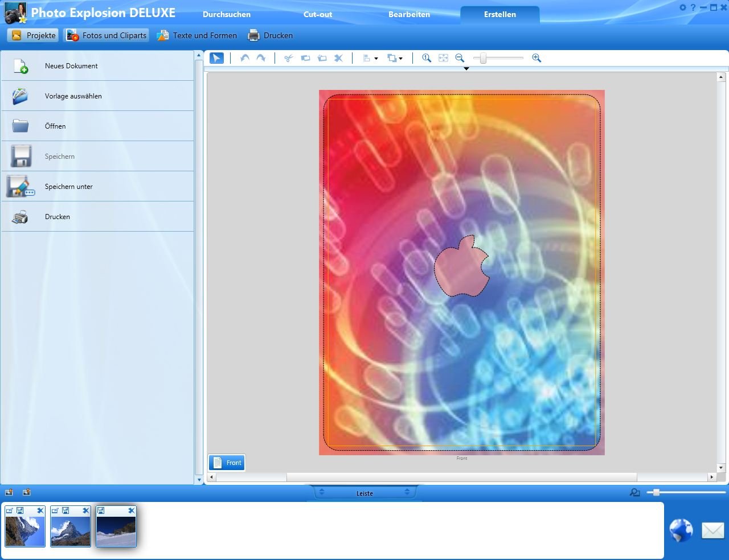Click side panel scrollbar up arrow

click(199, 55)
